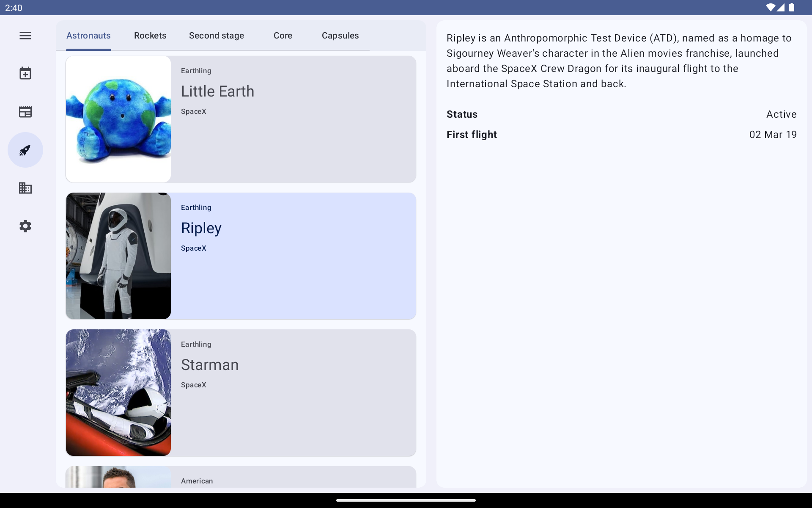812x508 pixels.
Task: Click the battery status bar icon
Action: pos(792,8)
